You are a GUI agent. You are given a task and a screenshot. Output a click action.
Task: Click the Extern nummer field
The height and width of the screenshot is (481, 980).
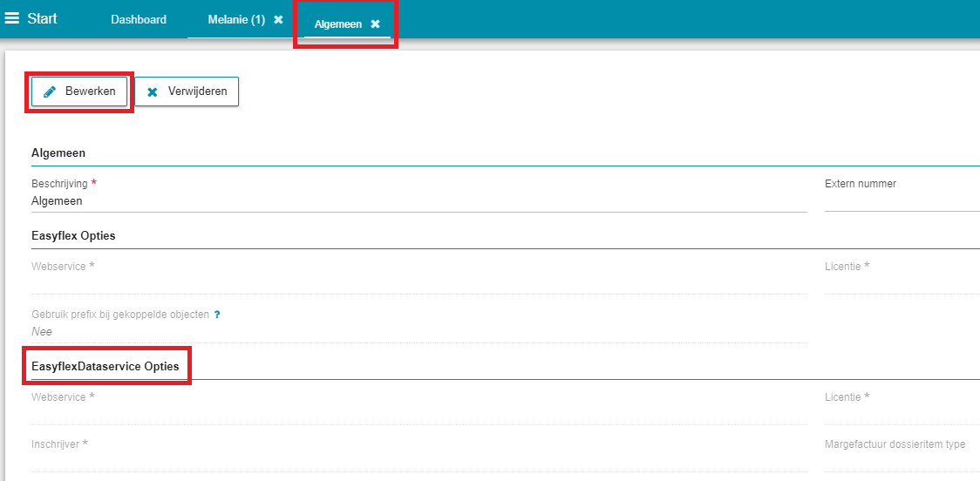902,201
